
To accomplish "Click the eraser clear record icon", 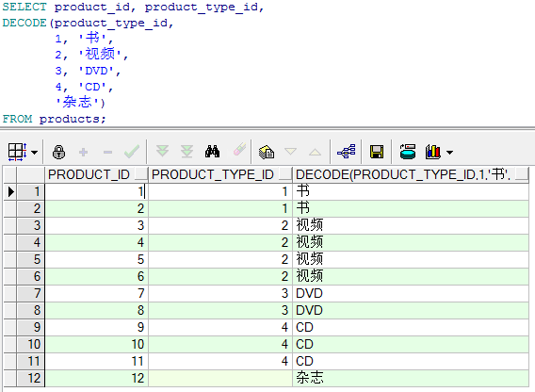I will coord(239,150).
